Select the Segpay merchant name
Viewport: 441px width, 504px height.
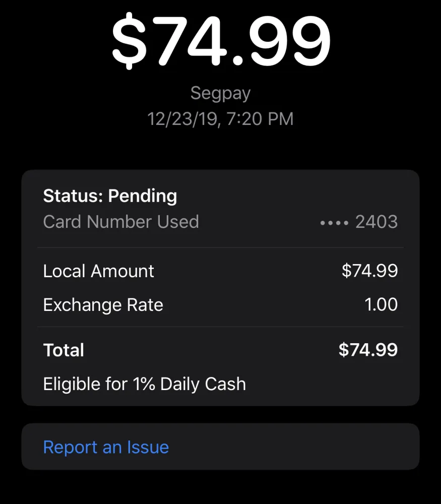click(220, 93)
